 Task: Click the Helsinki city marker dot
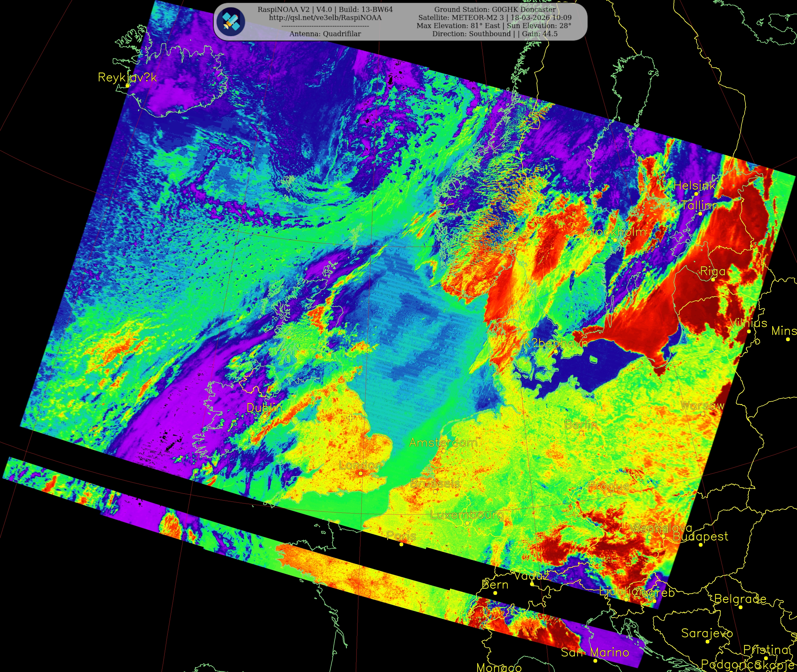point(696,194)
